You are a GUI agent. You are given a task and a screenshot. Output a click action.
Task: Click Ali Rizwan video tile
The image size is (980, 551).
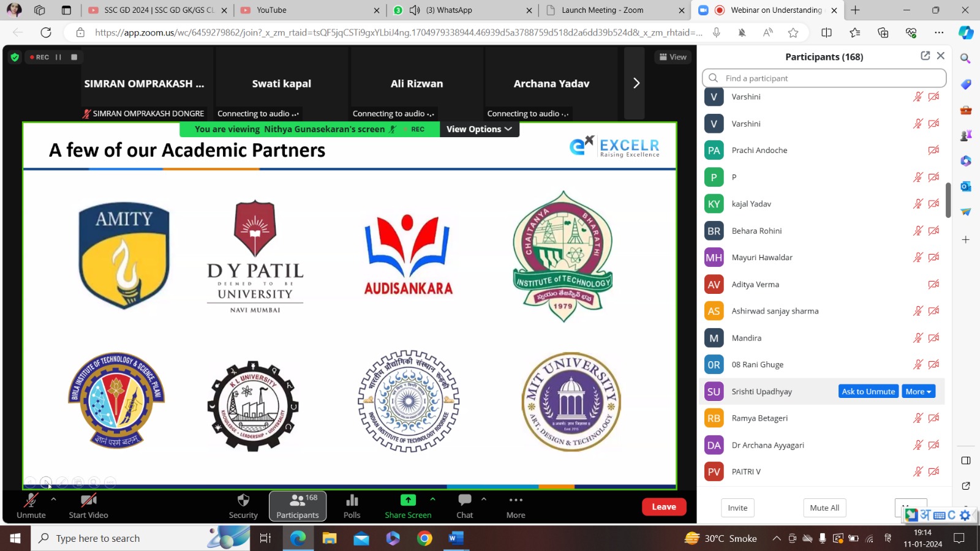click(x=417, y=83)
